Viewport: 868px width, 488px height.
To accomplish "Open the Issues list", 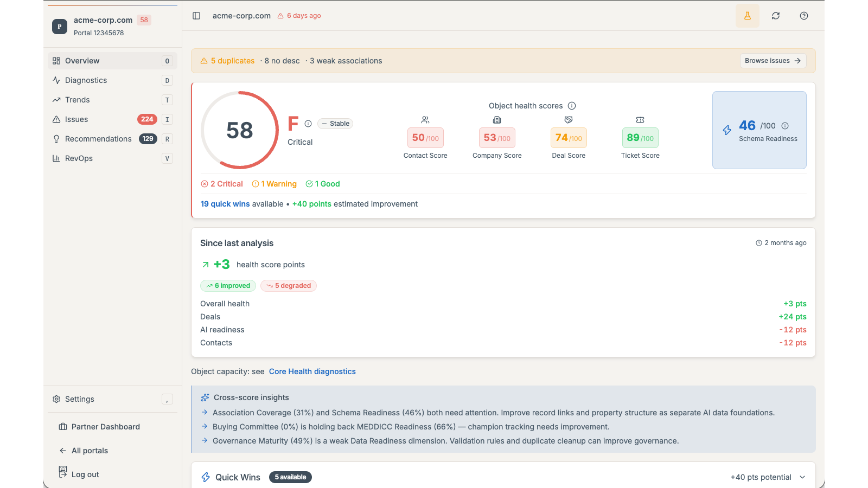I will click(x=112, y=119).
